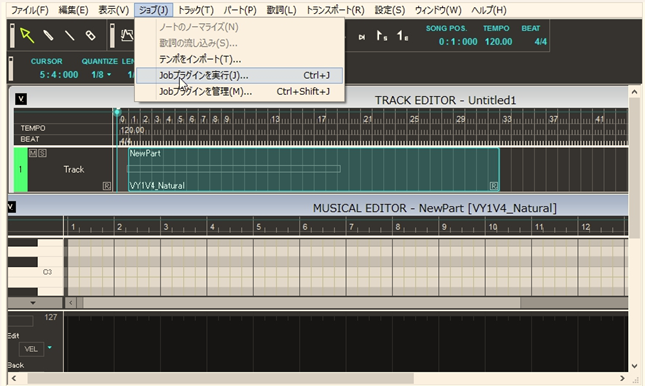Click the tool toolbar grip handle
The image size is (645, 386).
pos(12,35)
